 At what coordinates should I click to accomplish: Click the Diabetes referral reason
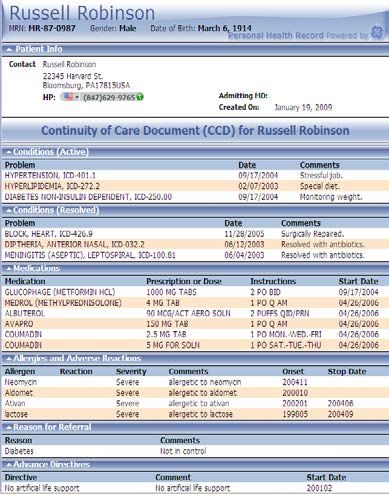(x=19, y=451)
